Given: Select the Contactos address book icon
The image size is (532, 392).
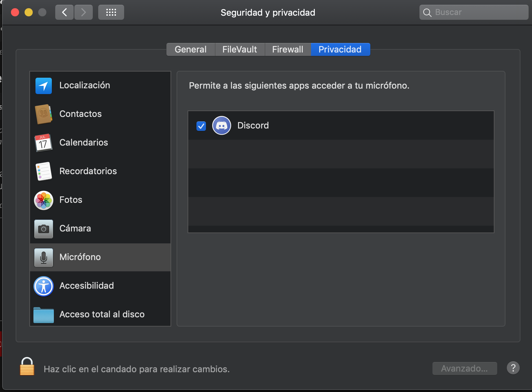Looking at the screenshot, I should click(44, 114).
